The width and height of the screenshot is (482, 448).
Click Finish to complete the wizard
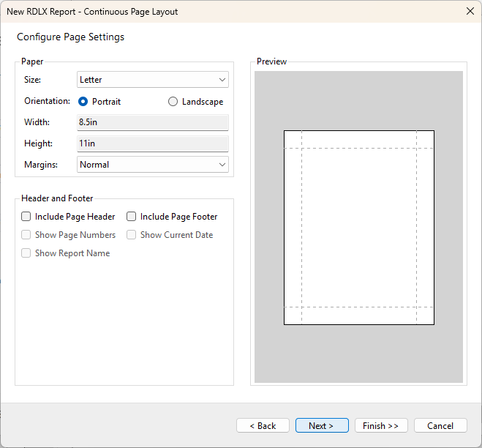click(x=381, y=425)
